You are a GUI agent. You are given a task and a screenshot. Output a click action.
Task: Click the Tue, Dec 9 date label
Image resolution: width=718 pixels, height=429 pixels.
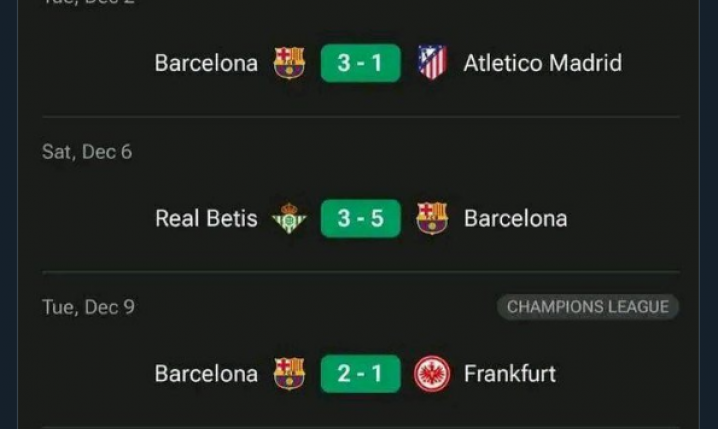coord(88,307)
